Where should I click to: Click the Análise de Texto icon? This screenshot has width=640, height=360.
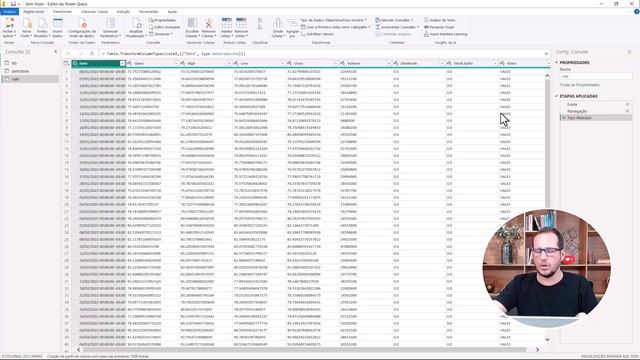[426, 20]
